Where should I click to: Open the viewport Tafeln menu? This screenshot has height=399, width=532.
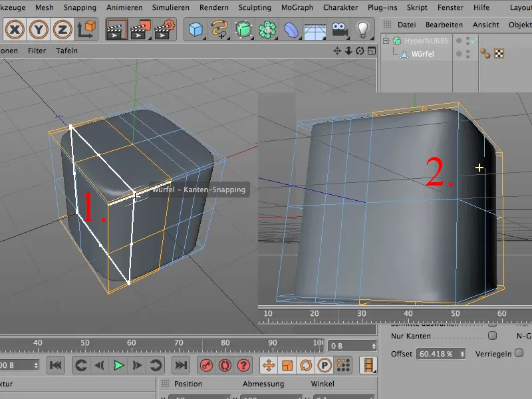coord(66,51)
